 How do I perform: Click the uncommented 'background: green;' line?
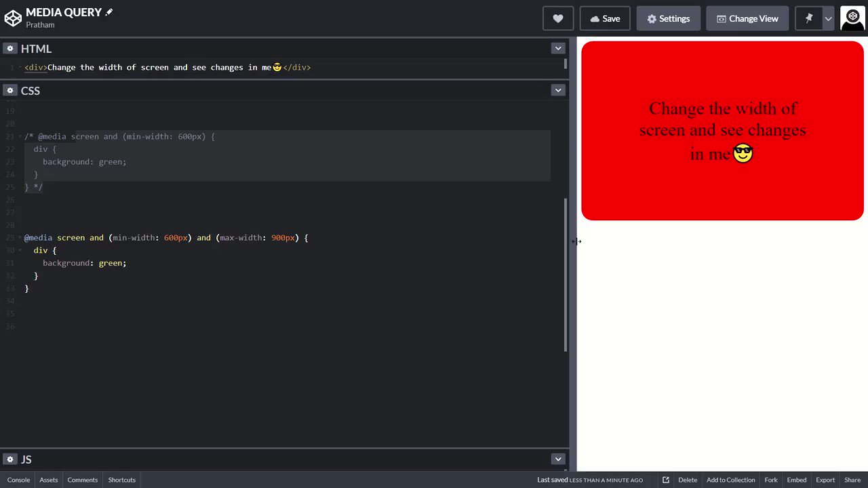(85, 263)
